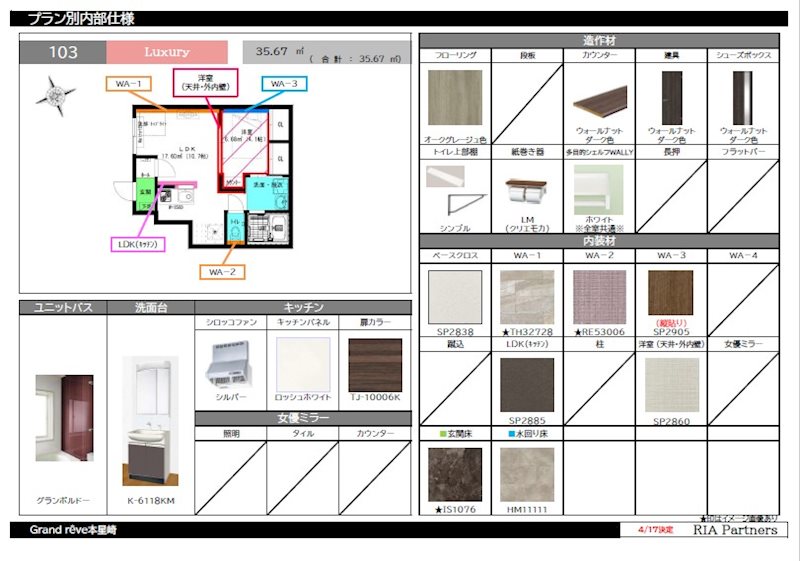Click the silver sirocco fan range hood
The width and height of the screenshot is (800, 561).
click(231, 364)
